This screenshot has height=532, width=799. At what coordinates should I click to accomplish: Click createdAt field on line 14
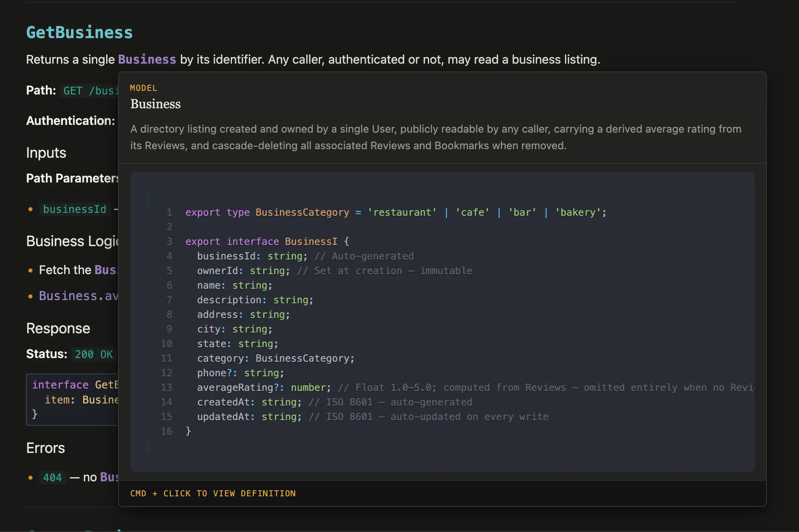(223, 402)
